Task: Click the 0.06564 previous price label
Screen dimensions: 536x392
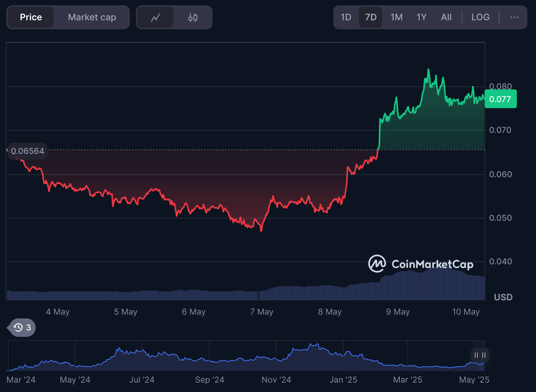Action: (27, 151)
